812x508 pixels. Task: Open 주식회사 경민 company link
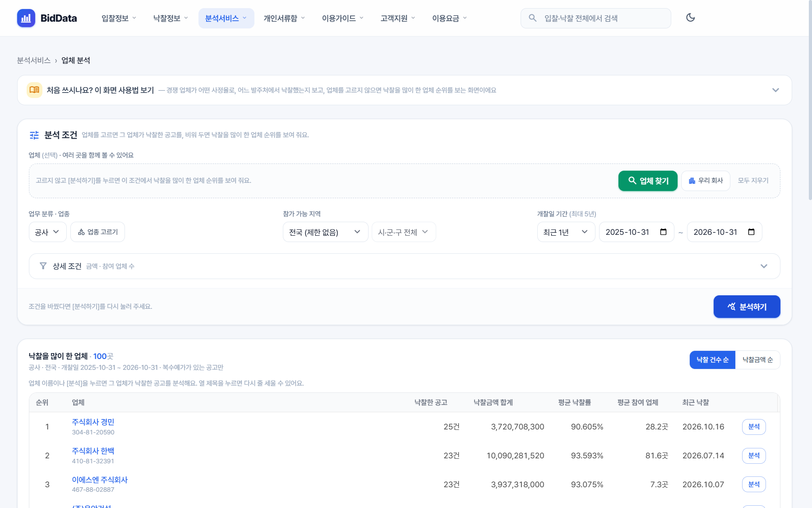(x=93, y=422)
